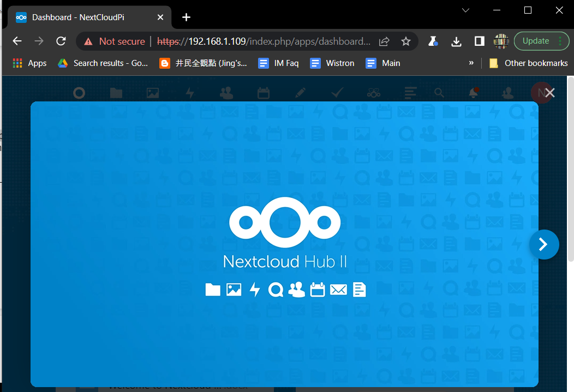This screenshot has width=574, height=392.
Task: Click the Update Chrome button
Action: click(x=541, y=41)
